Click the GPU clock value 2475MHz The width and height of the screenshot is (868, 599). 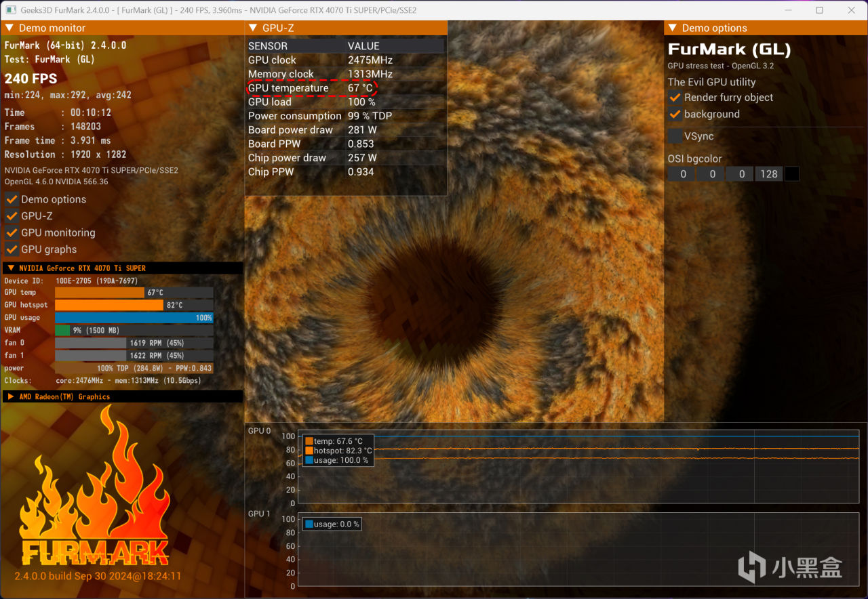tap(370, 60)
